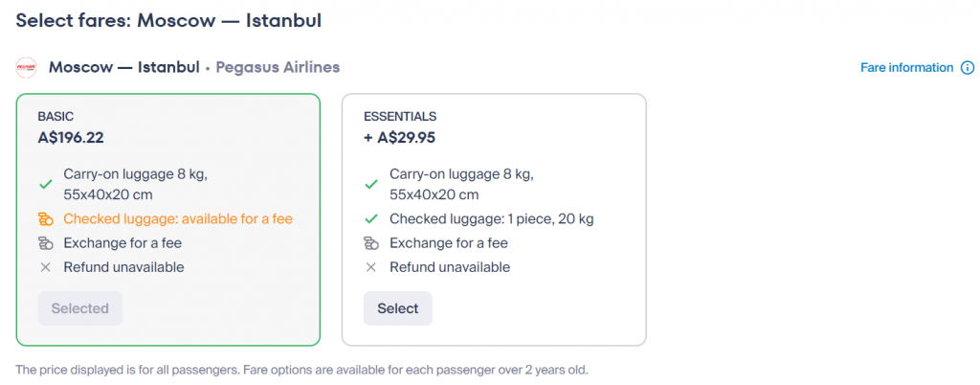This screenshot has height=385, width=980.
Task: Click the Fare information info icon
Action: point(968,68)
